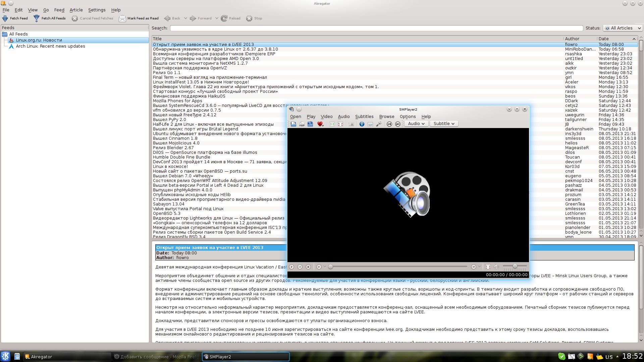Image resolution: width=644 pixels, height=362 pixels.
Task: Switch to Akregator in the taskbar
Action: [x=67, y=357]
